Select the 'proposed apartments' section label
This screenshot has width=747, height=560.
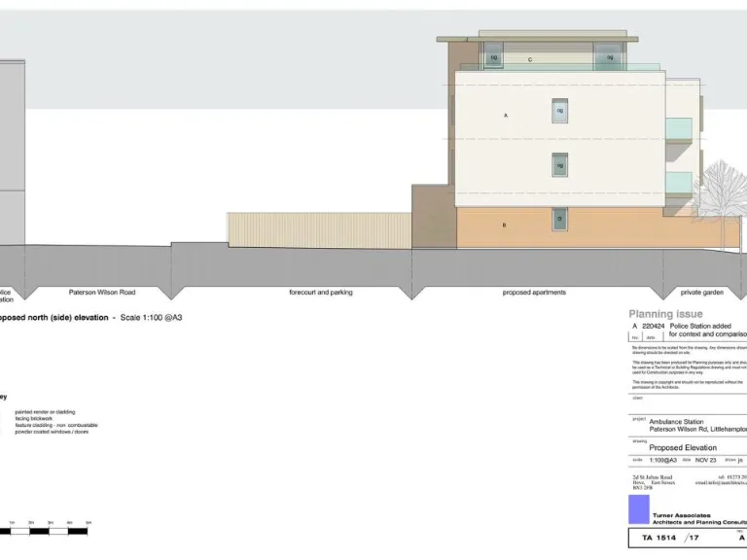pyautogui.click(x=534, y=292)
